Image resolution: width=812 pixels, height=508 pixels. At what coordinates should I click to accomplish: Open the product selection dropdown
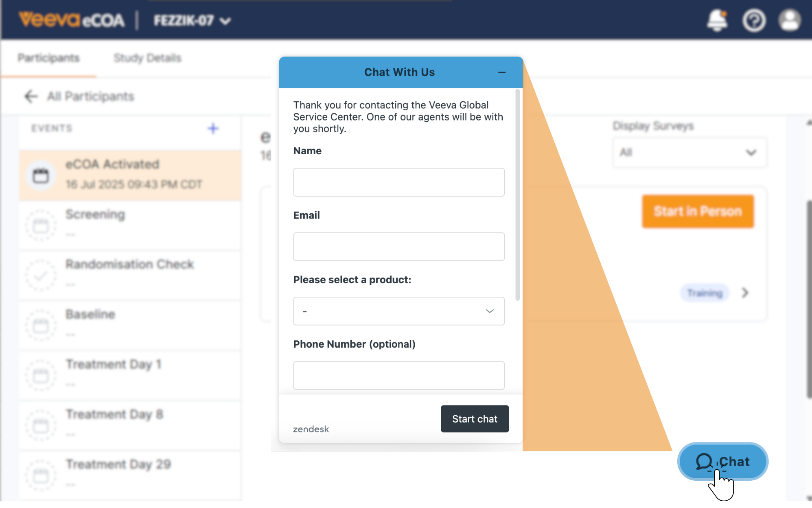click(x=398, y=311)
